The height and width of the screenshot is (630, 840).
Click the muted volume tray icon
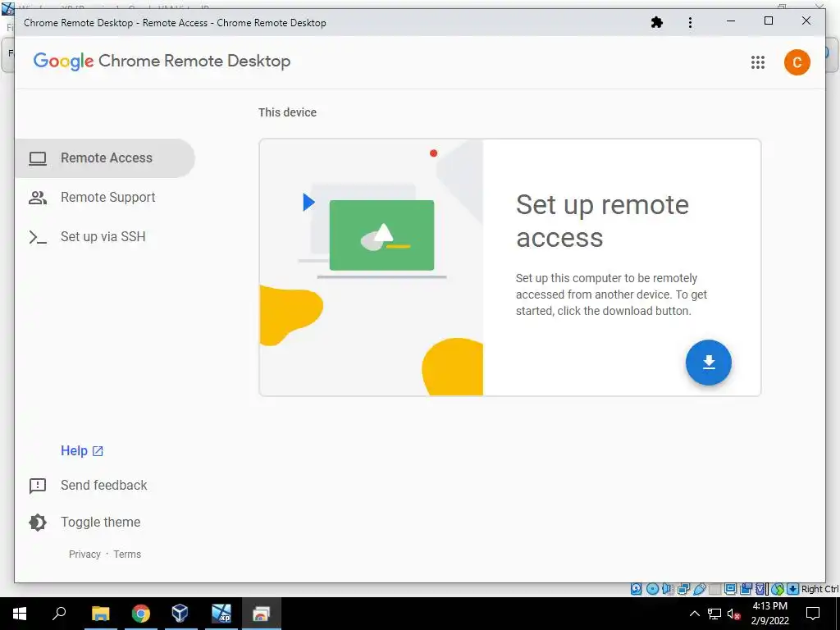[x=734, y=614]
